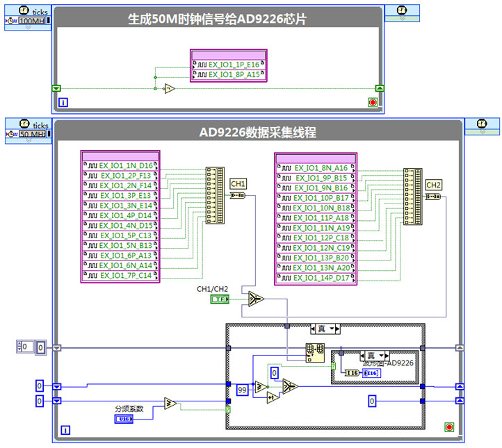Select the increment +1 node

[273, 397]
